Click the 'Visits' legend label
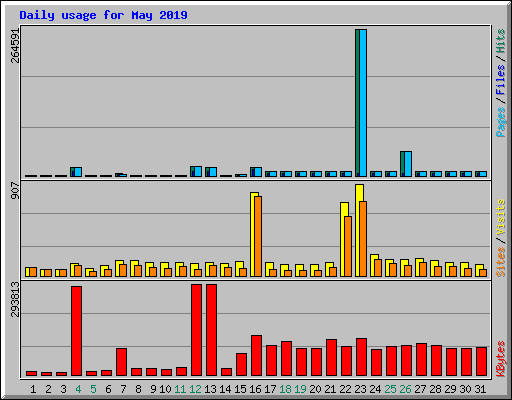The image size is (512, 400). click(501, 217)
